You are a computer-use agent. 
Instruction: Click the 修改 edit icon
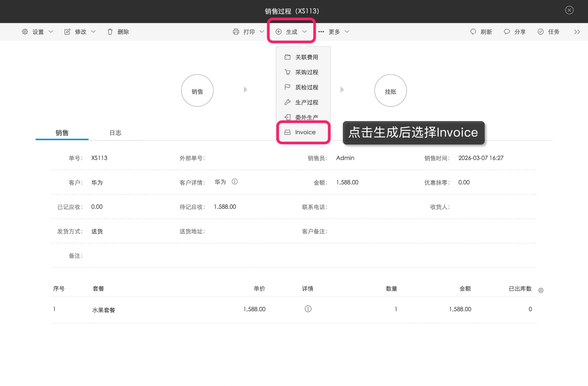(x=67, y=31)
